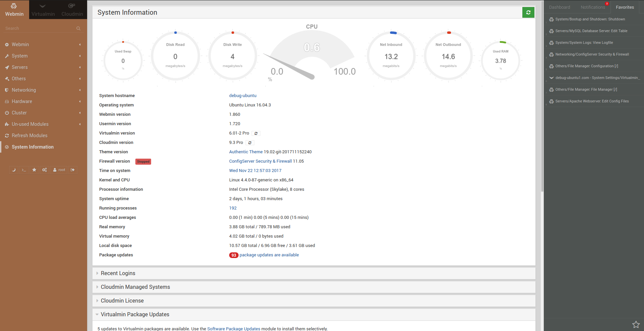Refresh Cloudmin version info icon
The width and height of the screenshot is (644, 331).
(250, 143)
